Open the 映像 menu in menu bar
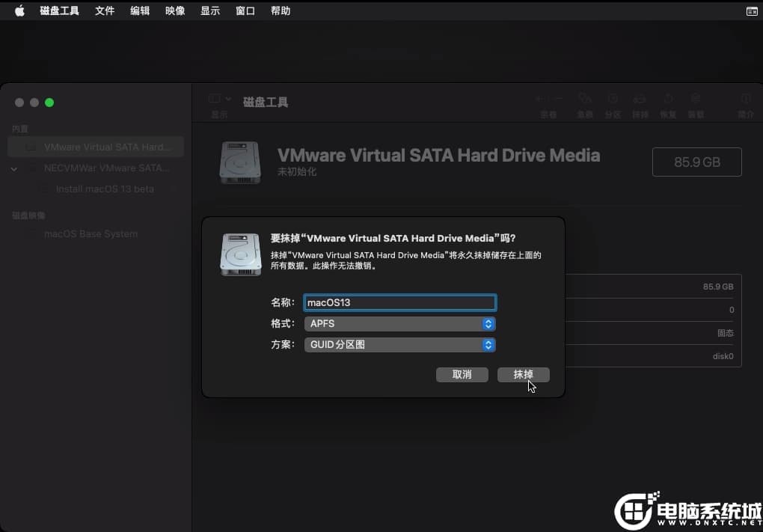The height and width of the screenshot is (532, 763). [175, 11]
